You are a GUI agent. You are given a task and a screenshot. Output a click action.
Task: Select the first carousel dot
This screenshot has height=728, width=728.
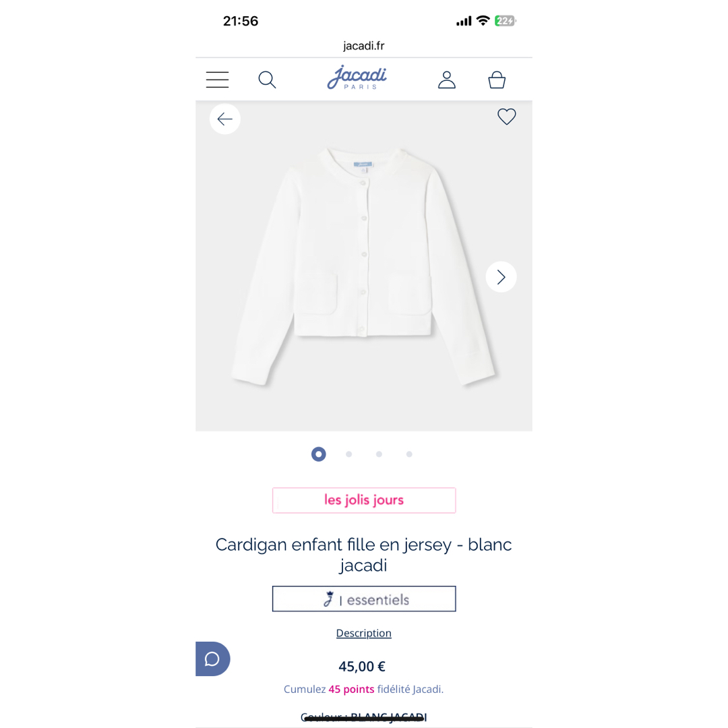[318, 454]
